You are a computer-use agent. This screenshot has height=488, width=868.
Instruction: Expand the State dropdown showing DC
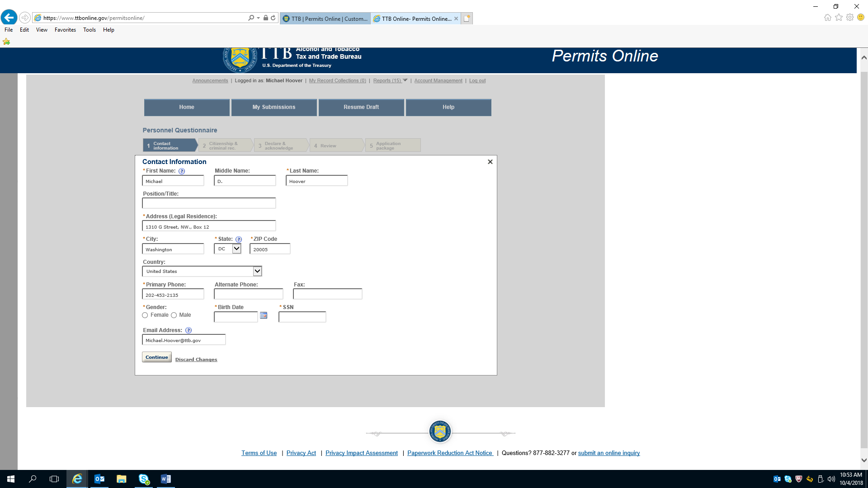tap(236, 249)
